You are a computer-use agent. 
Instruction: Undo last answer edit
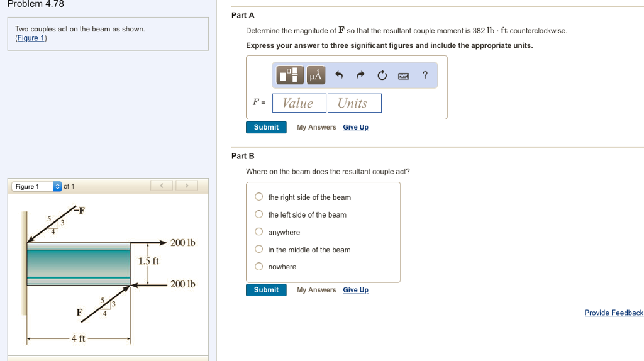click(x=339, y=75)
